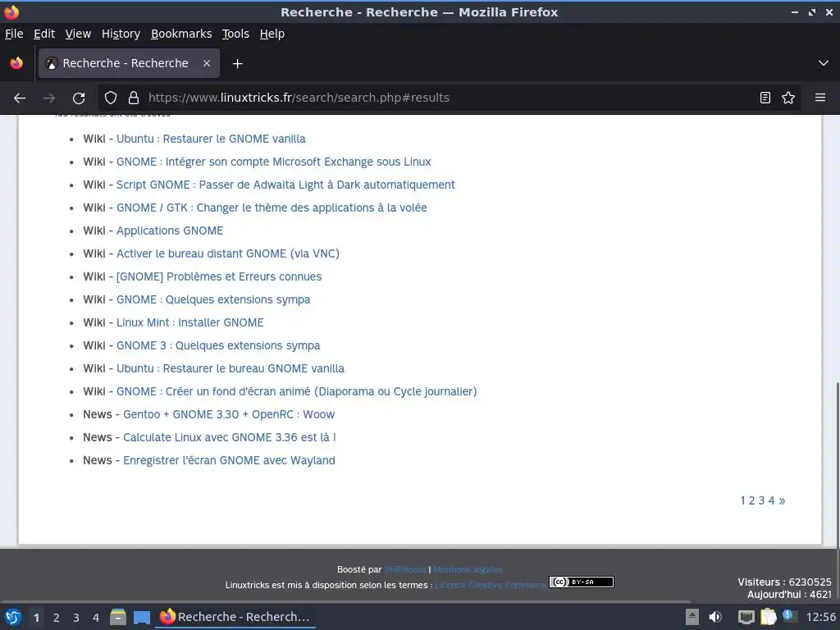Click the page vertical scrollbar thumb
The height and width of the screenshot is (630, 840).
click(x=838, y=465)
